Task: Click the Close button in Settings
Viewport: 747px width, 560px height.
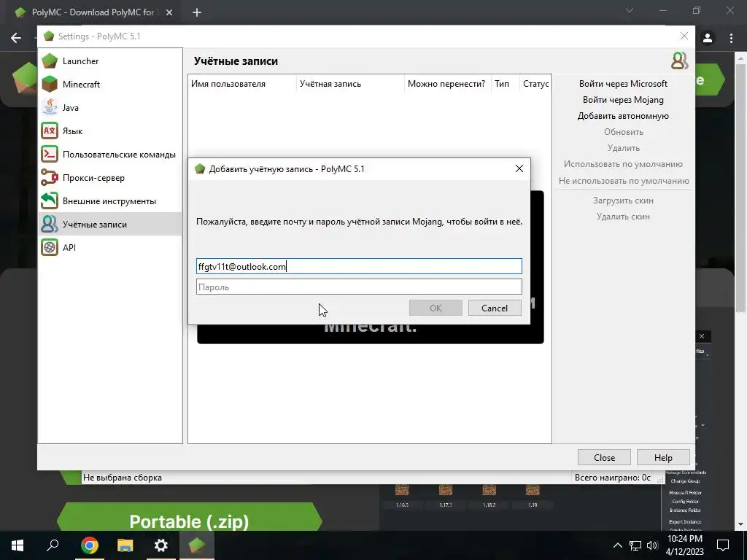Action: pyautogui.click(x=604, y=458)
